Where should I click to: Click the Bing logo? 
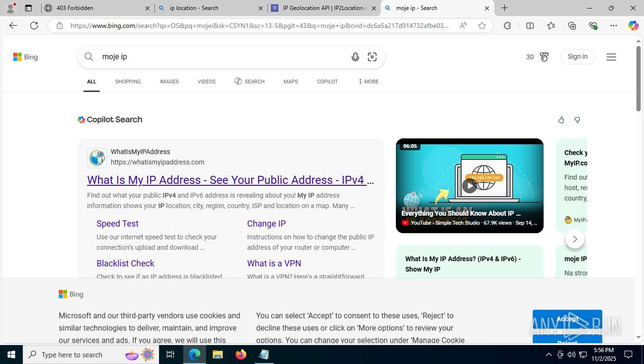point(26,57)
